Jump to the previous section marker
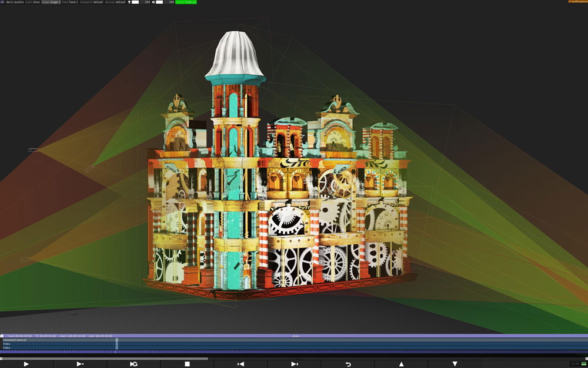Screen dimensions: 588x368 tap(240, 364)
